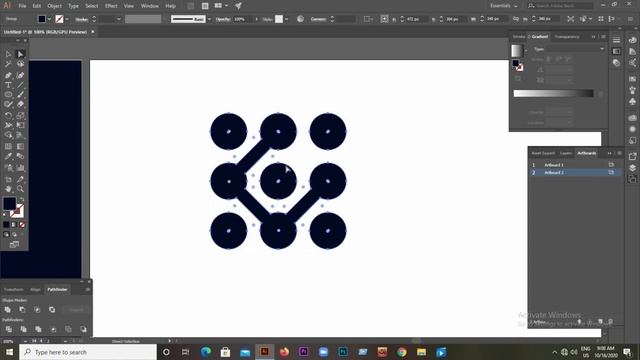The image size is (640, 360).
Task: Select the Scale tool
Action: click(x=20, y=115)
